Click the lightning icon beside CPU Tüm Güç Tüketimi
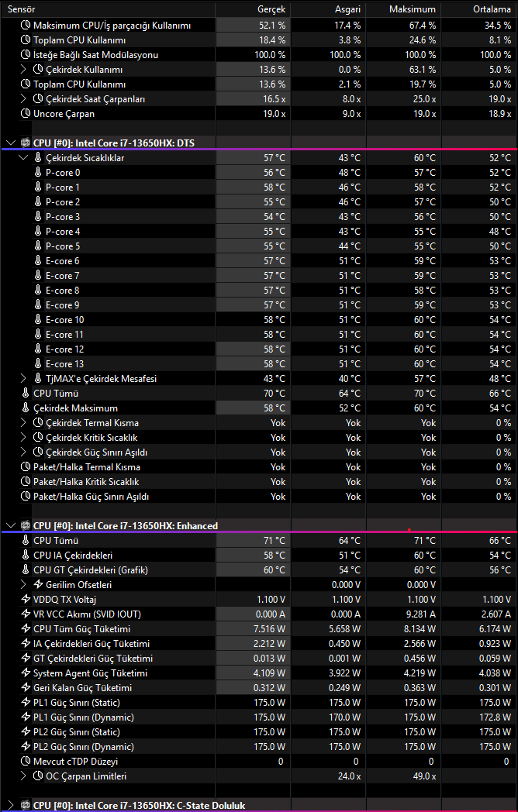 click(26, 628)
